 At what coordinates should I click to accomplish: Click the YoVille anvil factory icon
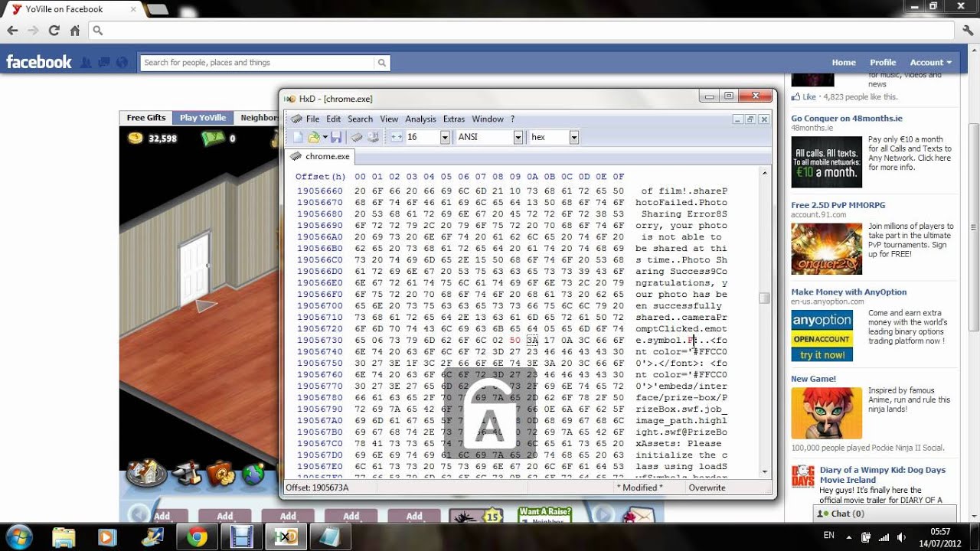[187, 474]
